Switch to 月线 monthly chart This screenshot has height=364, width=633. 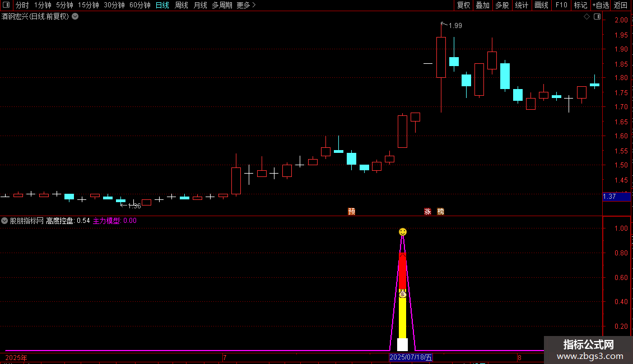(x=200, y=5)
